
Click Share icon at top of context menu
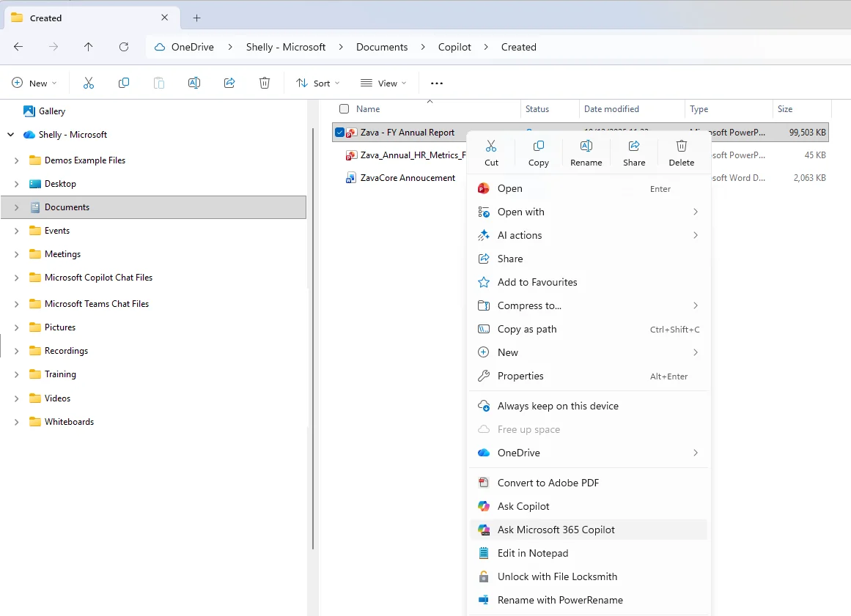634,153
